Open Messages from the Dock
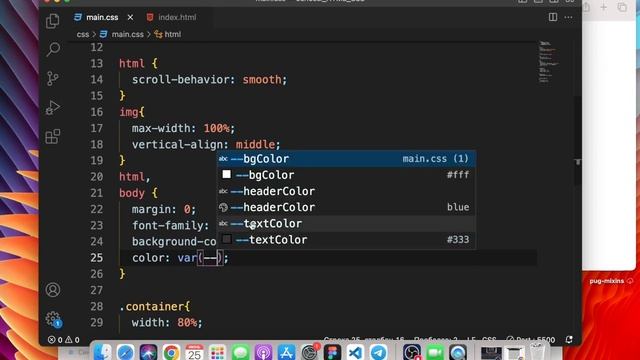Viewport: 640px width, 360px height. coord(240,352)
